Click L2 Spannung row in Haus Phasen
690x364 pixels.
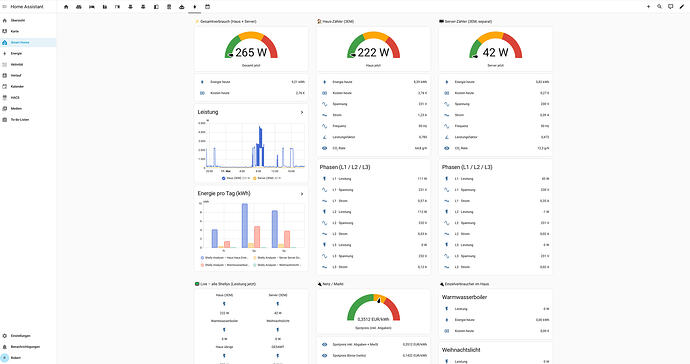(373, 223)
